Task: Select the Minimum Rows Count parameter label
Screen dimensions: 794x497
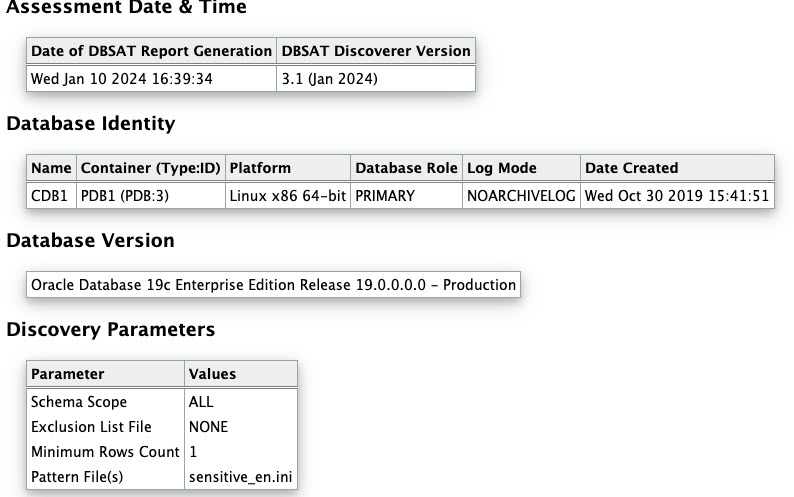Action: [x=105, y=451]
